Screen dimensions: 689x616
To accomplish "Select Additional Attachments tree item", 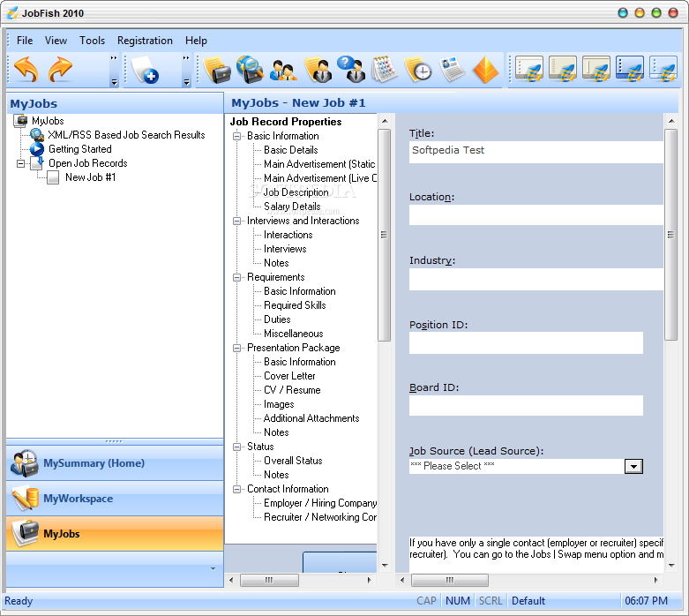I will [x=311, y=418].
